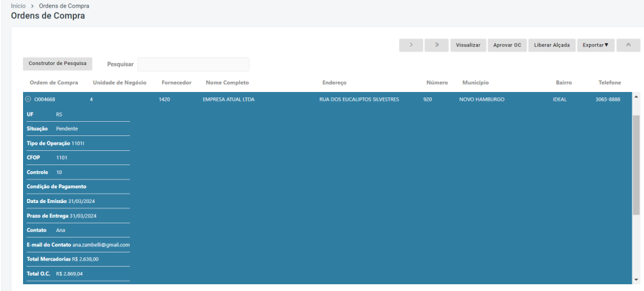This screenshot has width=644, height=291.
Task: Click address number 920 cell
Action: coord(427,99)
